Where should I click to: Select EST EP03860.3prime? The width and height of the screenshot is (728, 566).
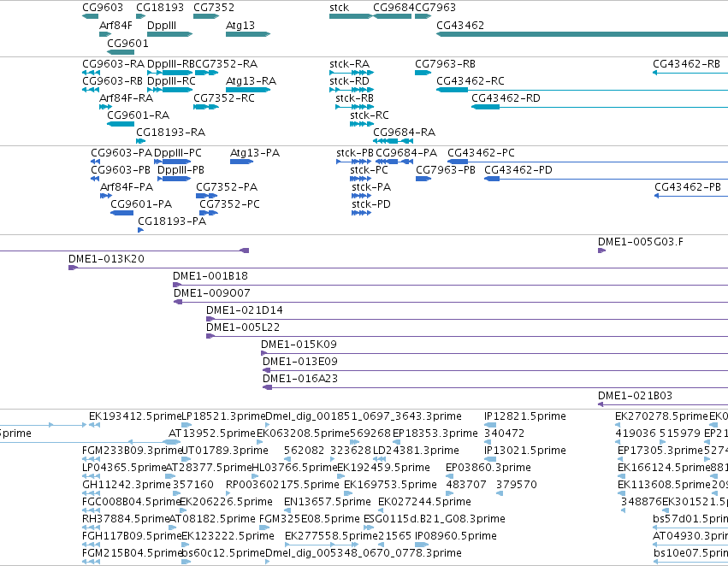pyautogui.click(x=488, y=468)
